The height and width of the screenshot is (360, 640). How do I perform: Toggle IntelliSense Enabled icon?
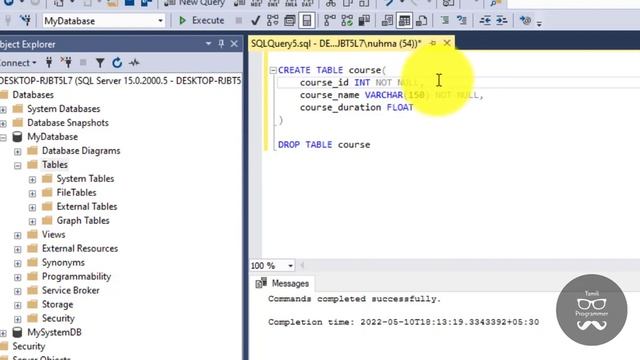coord(307,20)
